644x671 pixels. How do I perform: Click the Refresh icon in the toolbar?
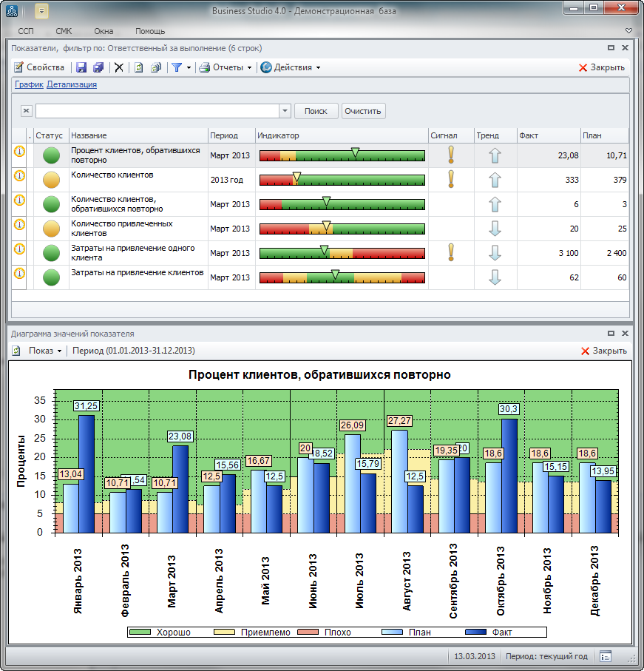coord(138,67)
